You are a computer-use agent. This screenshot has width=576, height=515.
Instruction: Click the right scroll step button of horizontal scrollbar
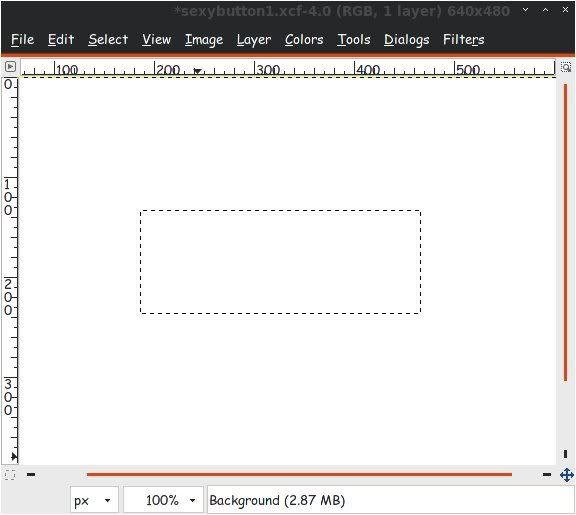click(x=547, y=475)
